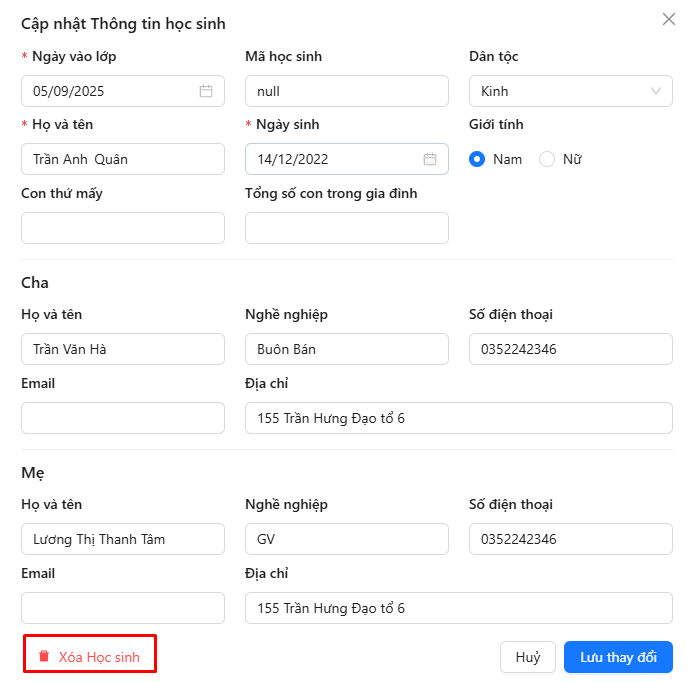Edit father's name Trần Văn Hà field
This screenshot has width=688, height=682.
coord(122,349)
